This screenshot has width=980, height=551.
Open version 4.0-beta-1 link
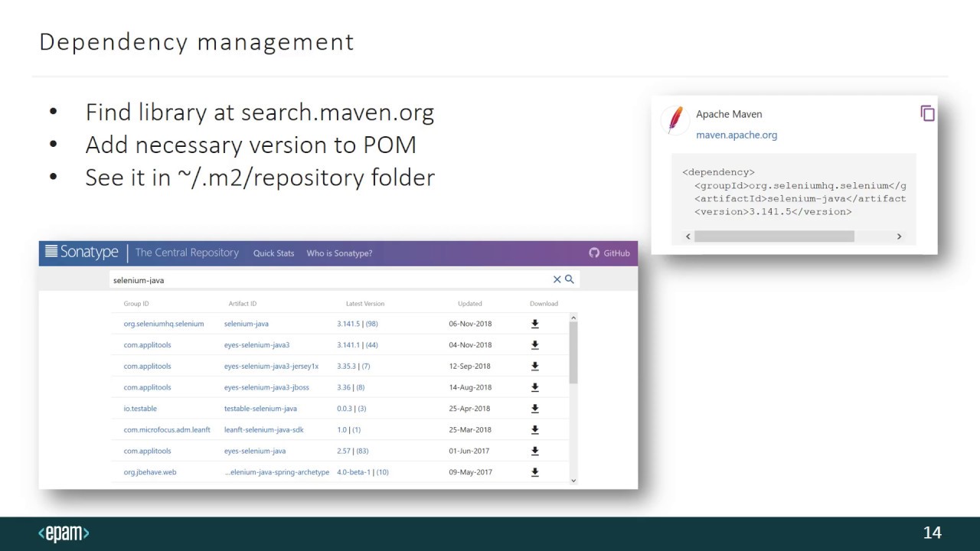(354, 472)
